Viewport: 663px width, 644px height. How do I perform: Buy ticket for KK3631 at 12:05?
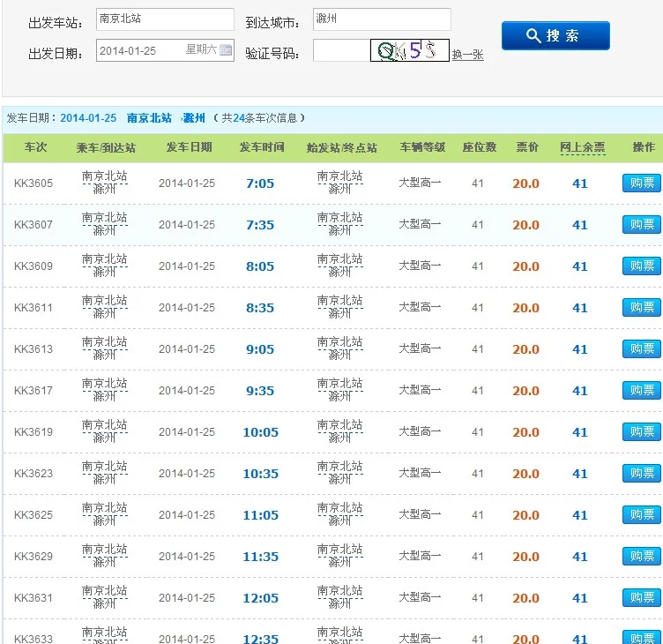642,597
